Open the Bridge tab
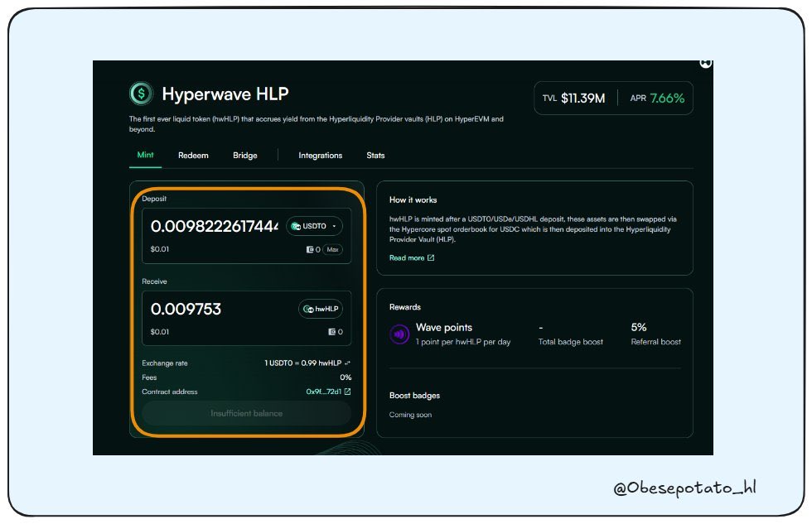812x524 pixels. pyautogui.click(x=245, y=155)
